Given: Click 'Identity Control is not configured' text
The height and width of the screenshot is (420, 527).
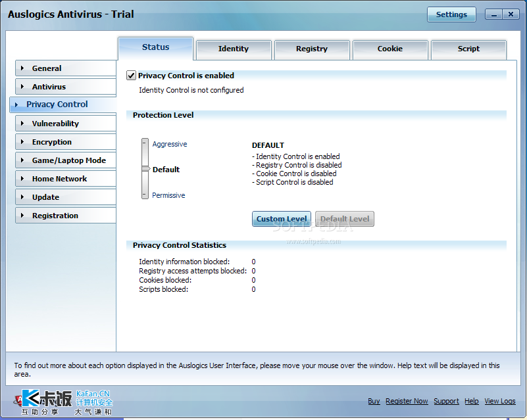Looking at the screenshot, I should click(x=191, y=90).
